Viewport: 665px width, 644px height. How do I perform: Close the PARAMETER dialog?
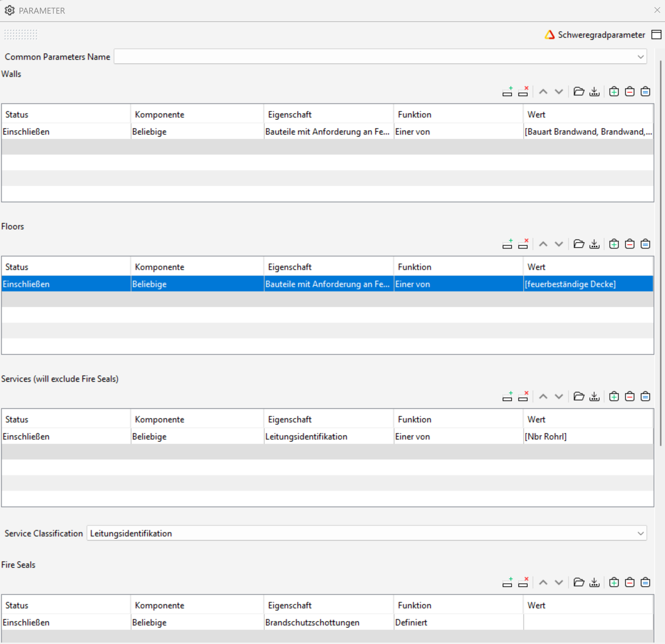[657, 10]
